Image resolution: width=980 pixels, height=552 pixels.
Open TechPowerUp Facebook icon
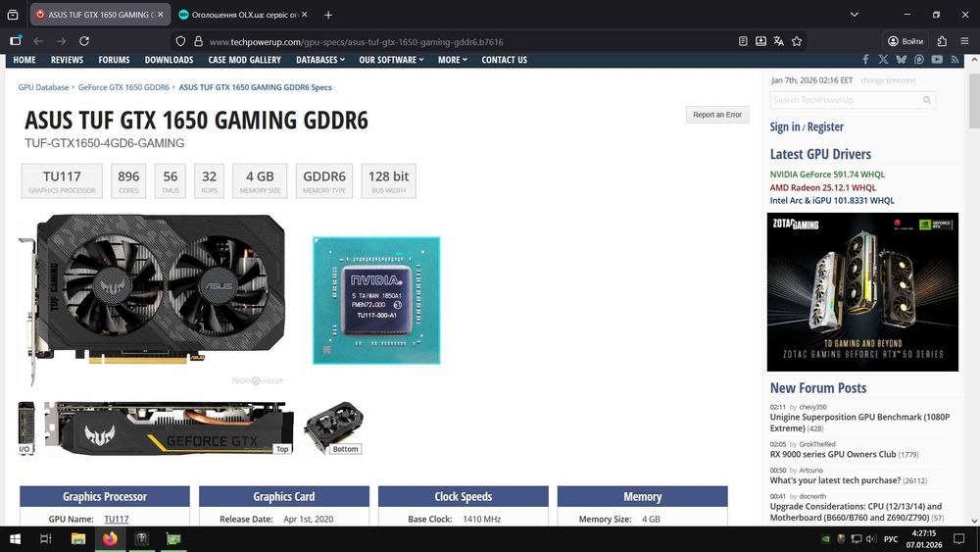(x=865, y=60)
